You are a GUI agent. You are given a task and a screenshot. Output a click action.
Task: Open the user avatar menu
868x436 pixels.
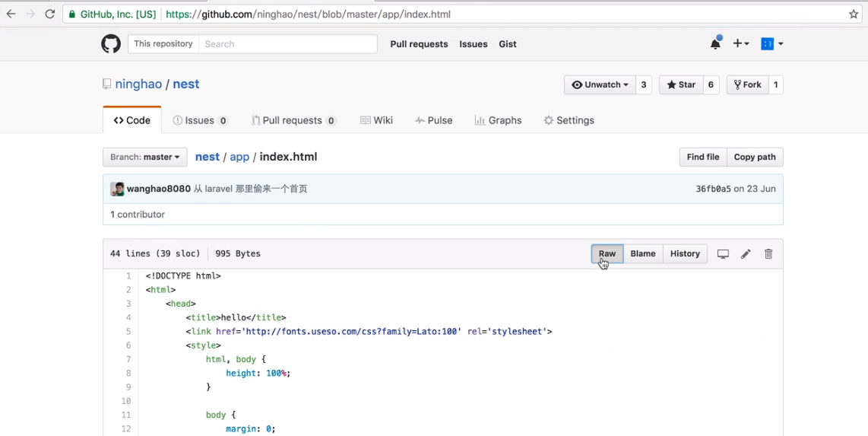771,44
